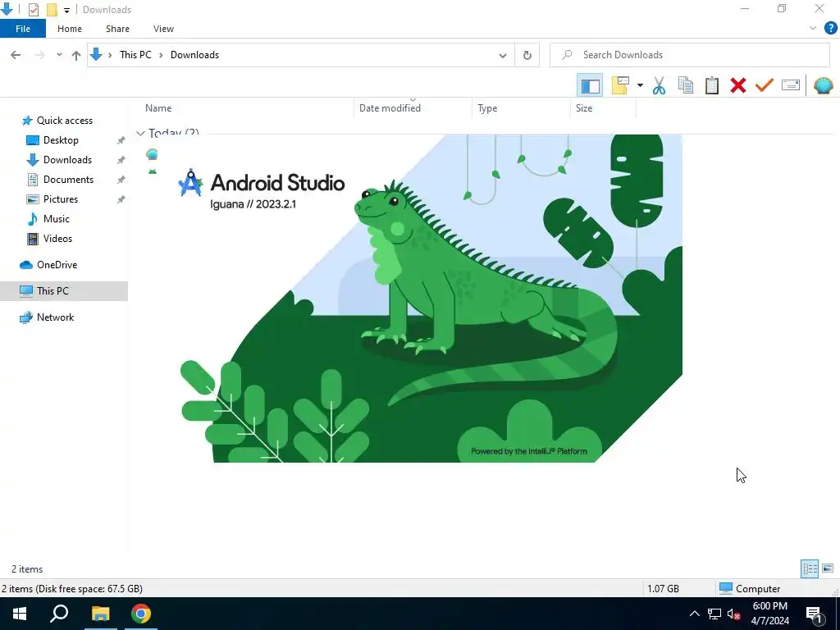The image size is (840, 630).
Task: Click the network icon in the system tray
Action: click(x=714, y=614)
